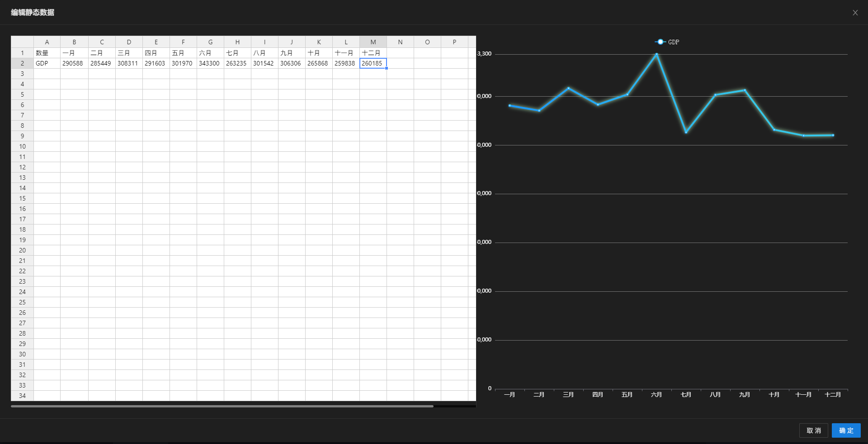Select column P header
The height and width of the screenshot is (444, 868).
tap(454, 42)
